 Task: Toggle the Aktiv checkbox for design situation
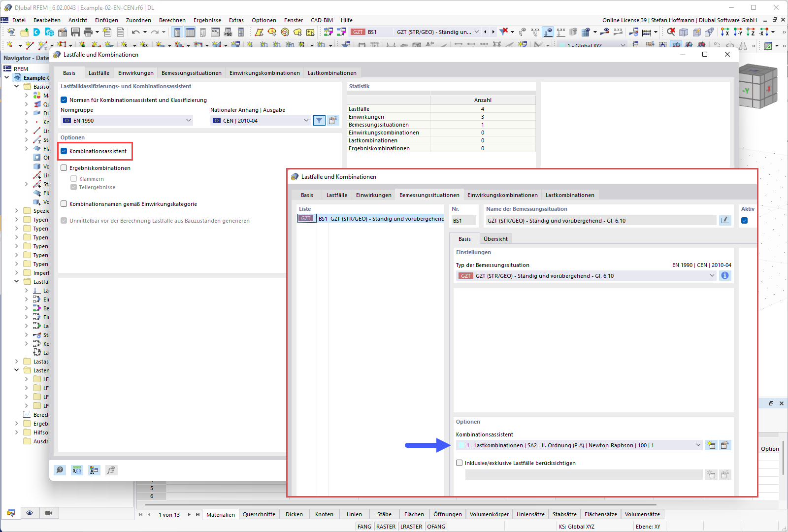coord(744,221)
